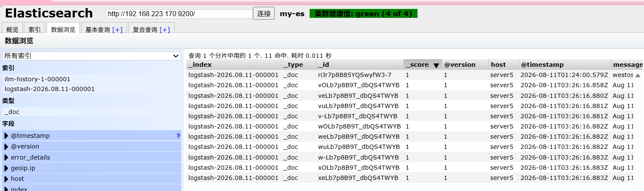The width and height of the screenshot is (644, 191).
Task: Open the 复合查询 tab
Action: point(145,30)
